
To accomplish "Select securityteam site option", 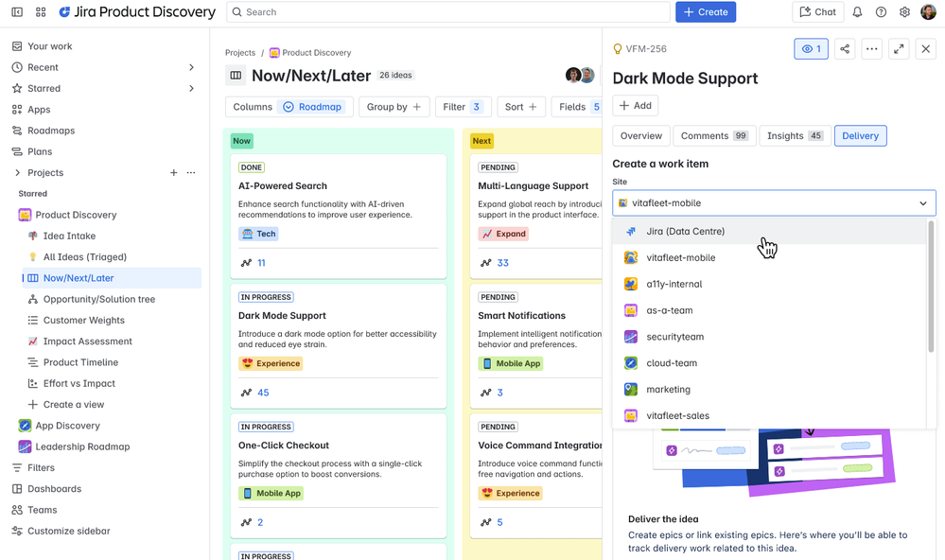I will click(769, 337).
